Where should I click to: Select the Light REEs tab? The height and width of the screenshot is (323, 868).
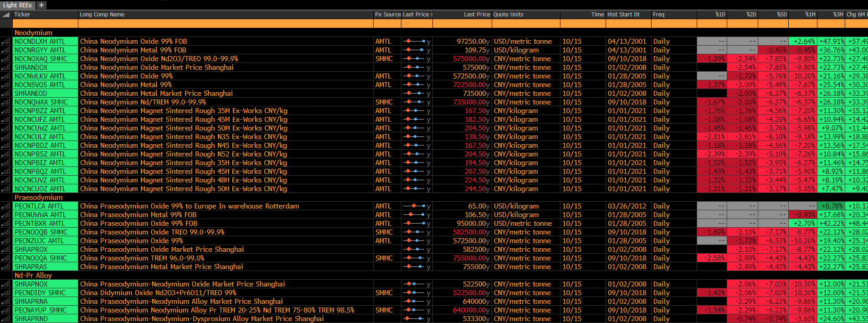click(x=17, y=5)
